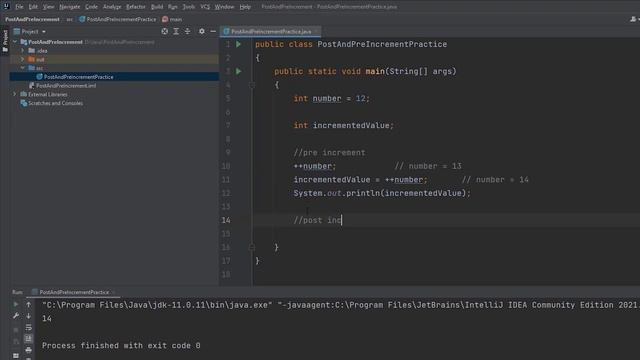Open the Navigate menu
The image size is (640, 360).
pyautogui.click(x=70, y=7)
